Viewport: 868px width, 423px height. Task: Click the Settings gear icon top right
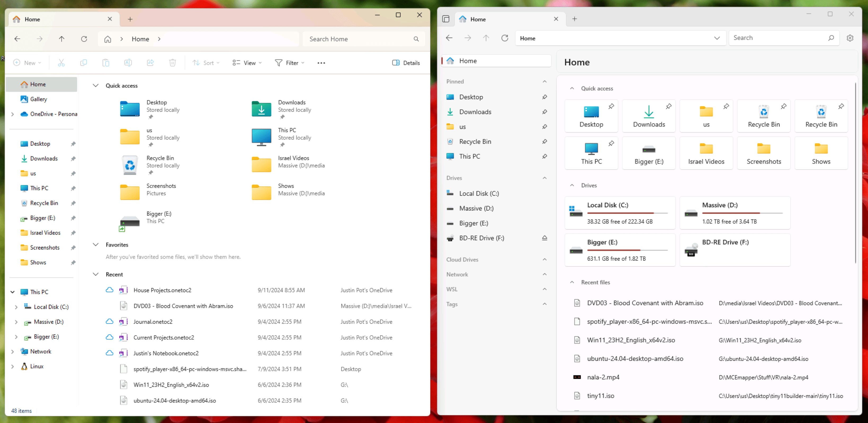coord(850,38)
